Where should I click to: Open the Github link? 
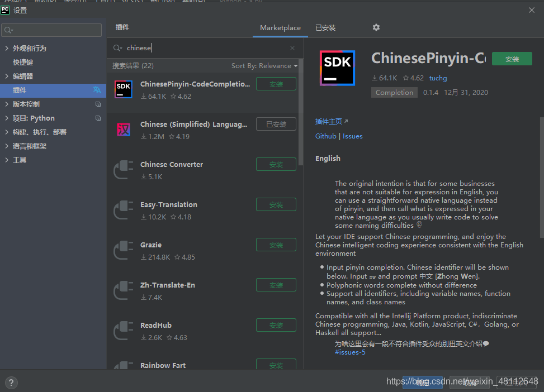pyautogui.click(x=326, y=136)
